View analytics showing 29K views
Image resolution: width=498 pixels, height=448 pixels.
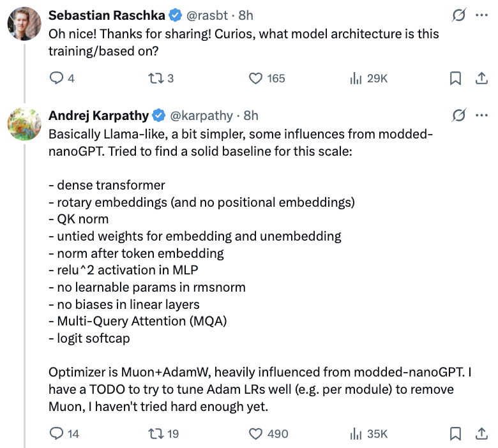369,78
